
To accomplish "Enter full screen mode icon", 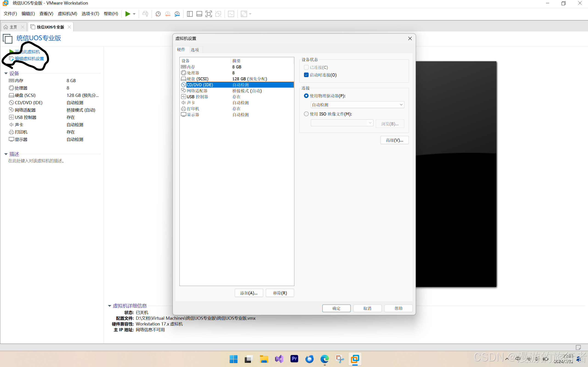I will pyautogui.click(x=209, y=14).
